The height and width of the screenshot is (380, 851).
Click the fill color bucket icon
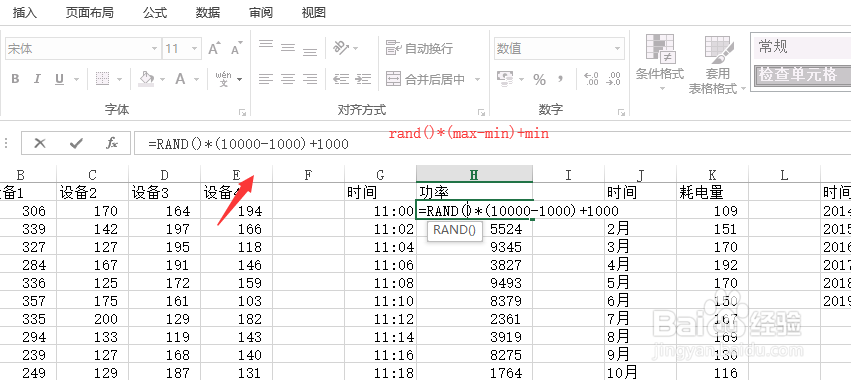146,79
